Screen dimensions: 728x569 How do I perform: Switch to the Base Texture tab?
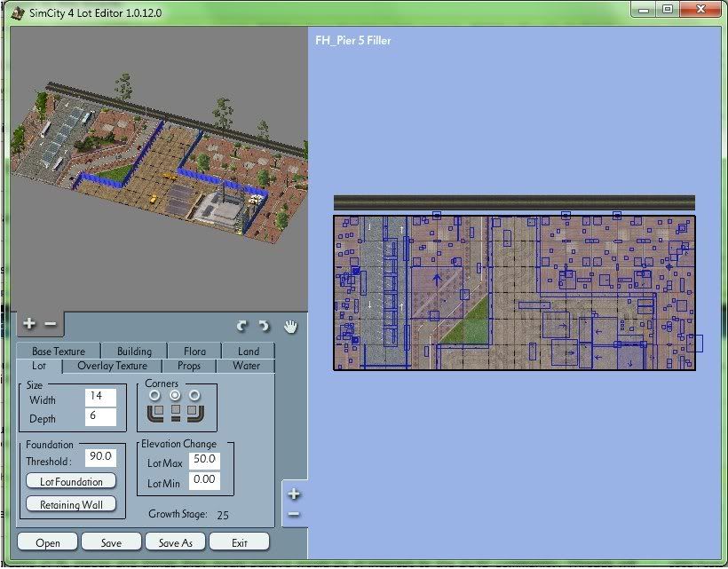pyautogui.click(x=59, y=351)
